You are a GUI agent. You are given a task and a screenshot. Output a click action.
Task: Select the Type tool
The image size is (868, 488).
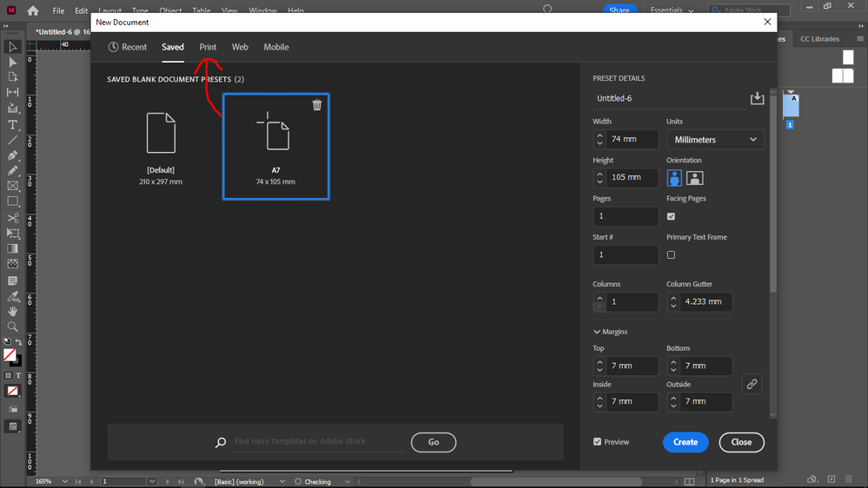click(x=12, y=125)
